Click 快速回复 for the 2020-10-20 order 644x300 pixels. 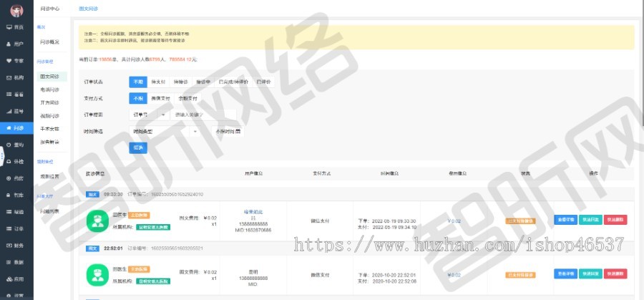click(x=590, y=274)
